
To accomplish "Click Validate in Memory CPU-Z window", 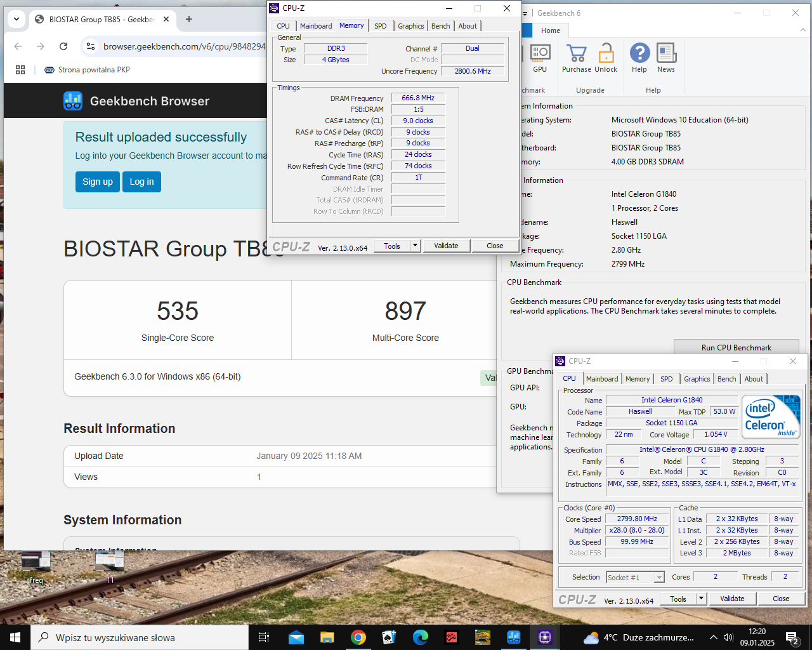I will tap(446, 246).
